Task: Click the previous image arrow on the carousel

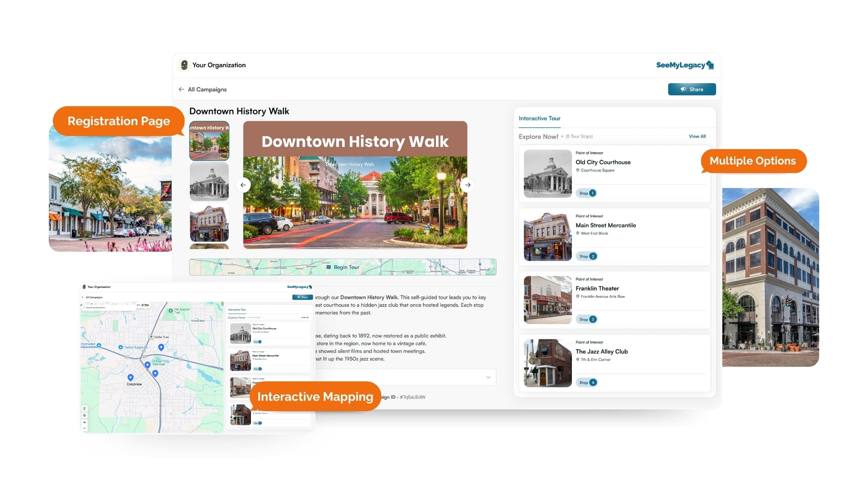Action: click(x=243, y=185)
